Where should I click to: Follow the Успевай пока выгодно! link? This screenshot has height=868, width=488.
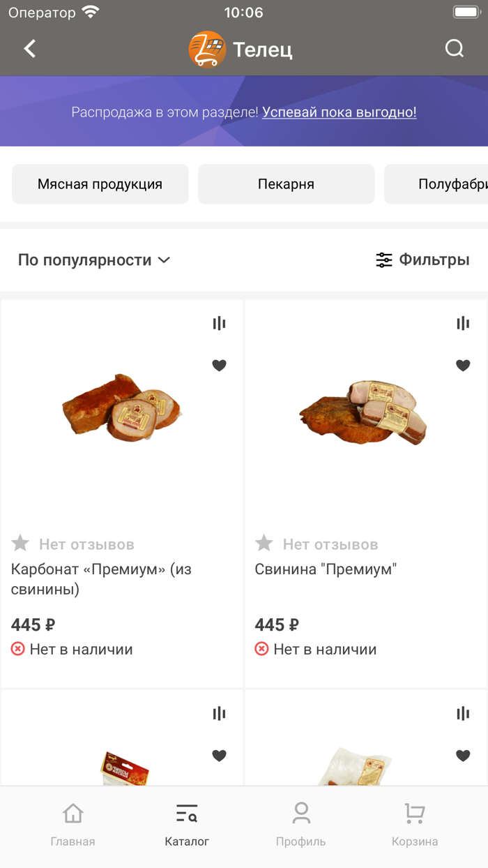(339, 112)
